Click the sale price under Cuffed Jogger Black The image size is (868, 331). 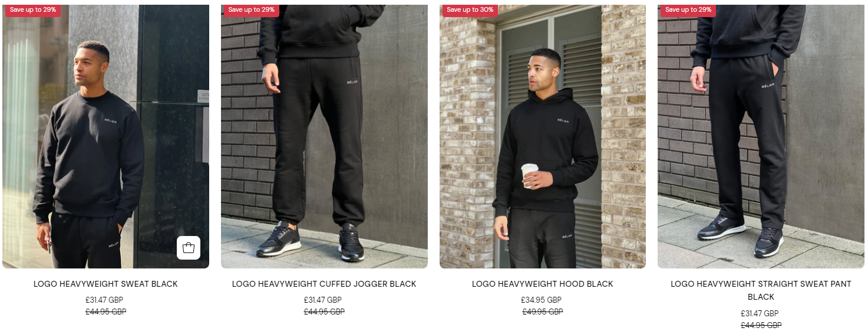coord(323,300)
